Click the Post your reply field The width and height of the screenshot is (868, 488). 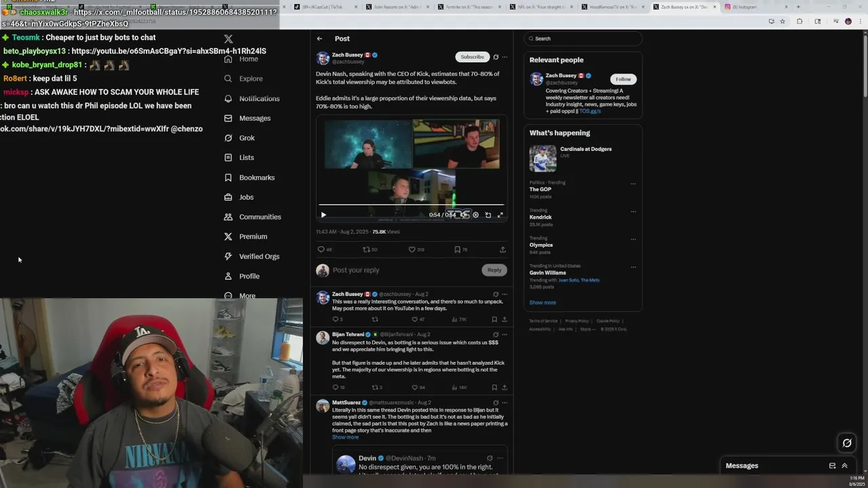click(x=406, y=270)
